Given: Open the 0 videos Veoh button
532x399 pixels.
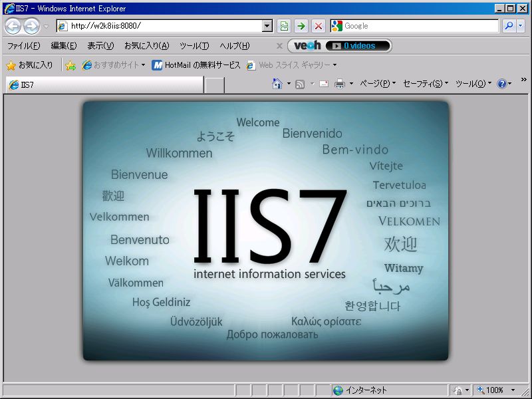Looking at the screenshot, I should coord(358,46).
